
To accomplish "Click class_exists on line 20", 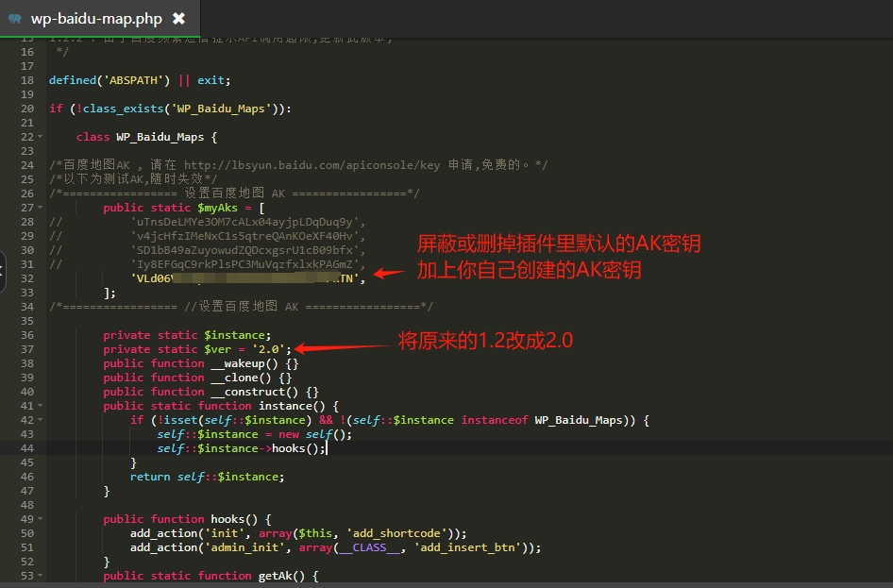I will click(x=123, y=109).
